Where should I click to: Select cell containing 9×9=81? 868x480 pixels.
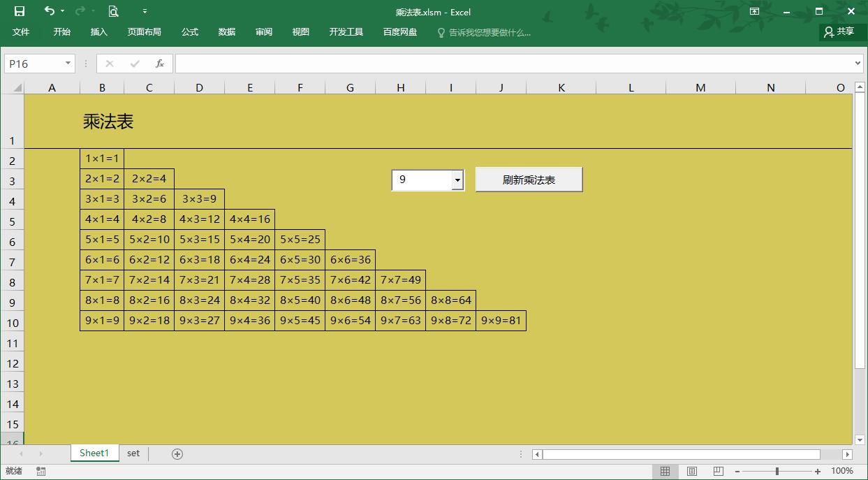coord(501,321)
